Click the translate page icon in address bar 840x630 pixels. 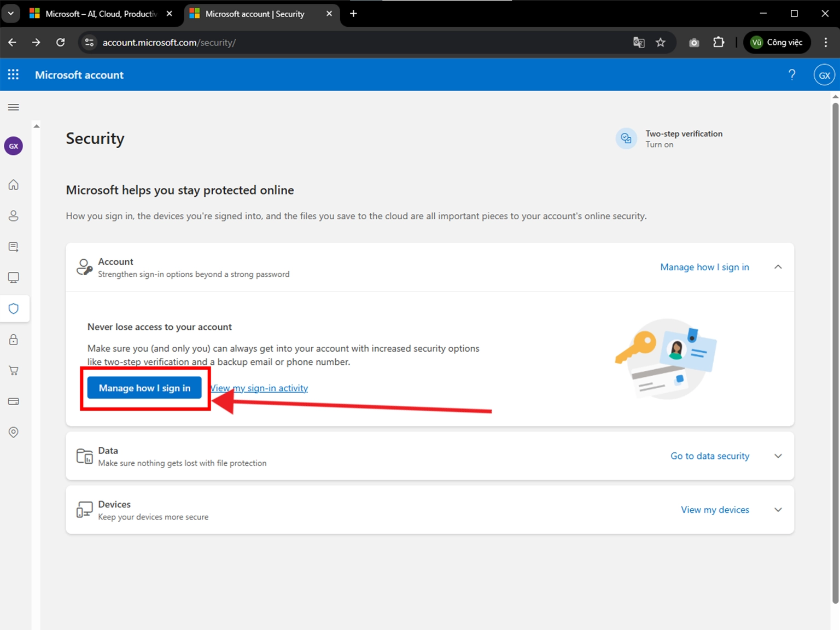pyautogui.click(x=638, y=42)
